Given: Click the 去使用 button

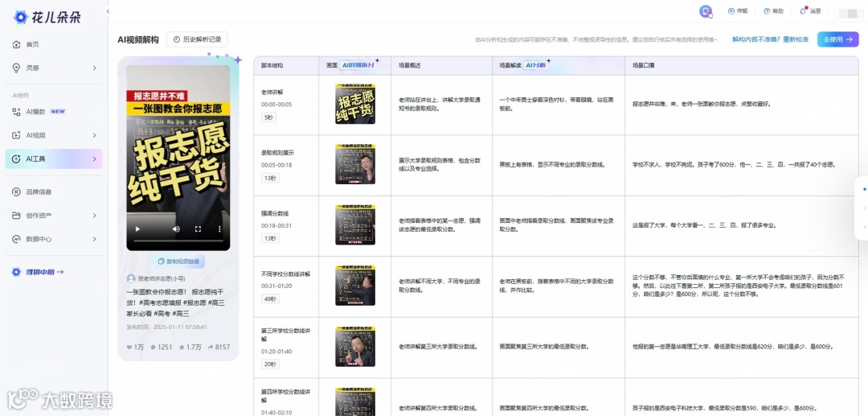Looking at the screenshot, I should [837, 39].
